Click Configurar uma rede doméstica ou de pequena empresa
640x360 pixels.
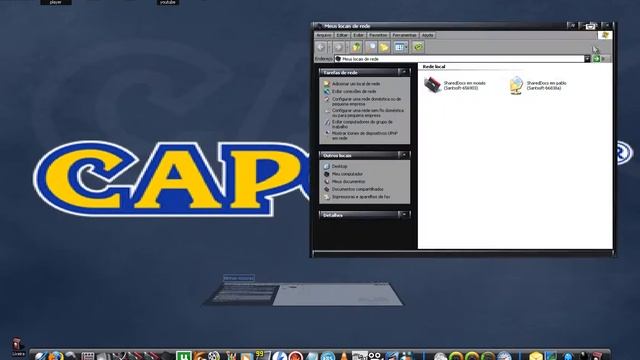pyautogui.click(x=367, y=101)
